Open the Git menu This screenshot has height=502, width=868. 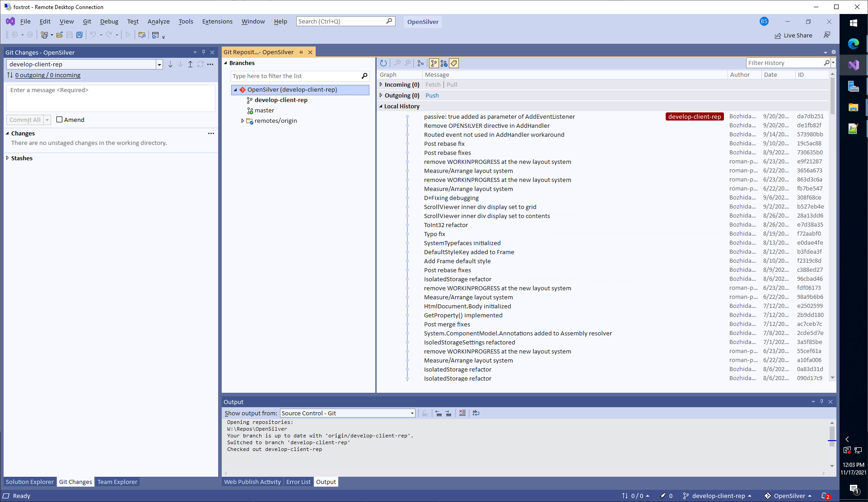87,22
